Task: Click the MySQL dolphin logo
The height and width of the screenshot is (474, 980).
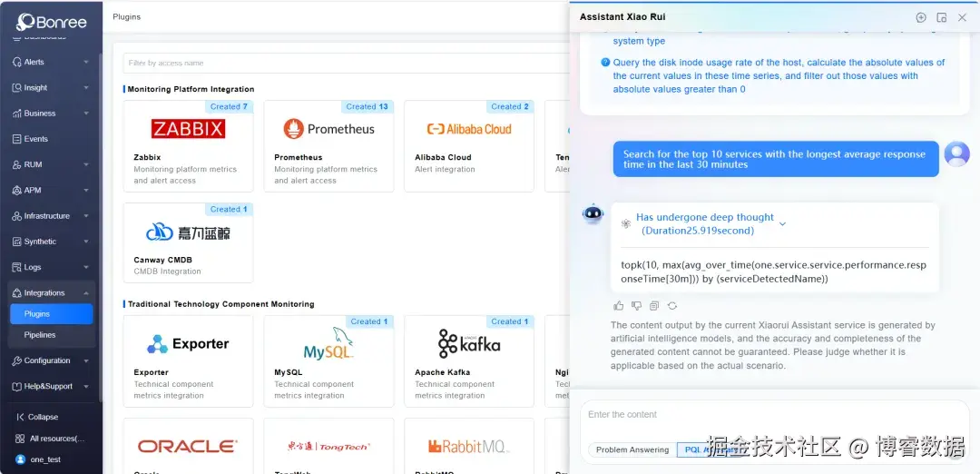Action: tap(328, 343)
